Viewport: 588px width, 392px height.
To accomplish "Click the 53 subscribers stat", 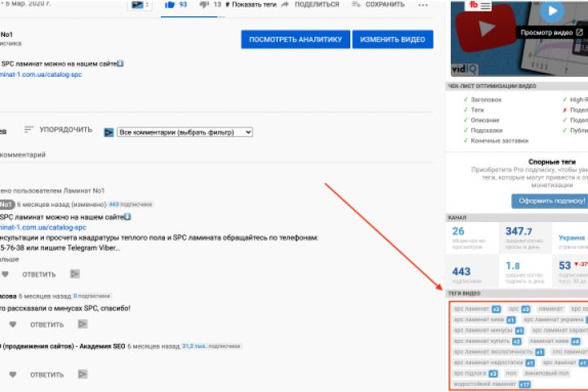I will click(571, 270).
